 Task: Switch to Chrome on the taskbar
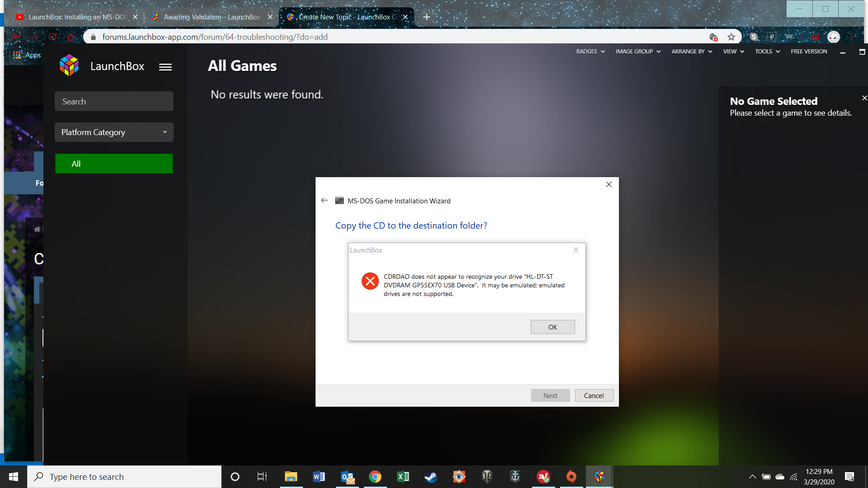click(375, 477)
